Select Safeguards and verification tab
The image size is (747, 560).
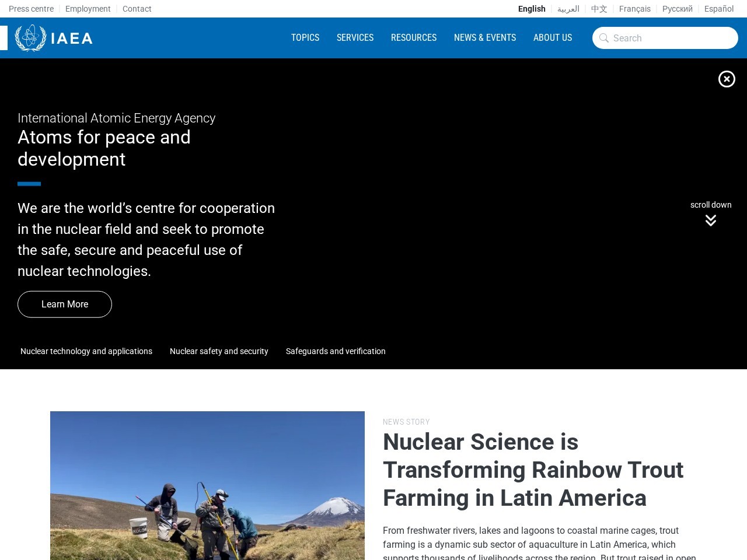click(336, 351)
